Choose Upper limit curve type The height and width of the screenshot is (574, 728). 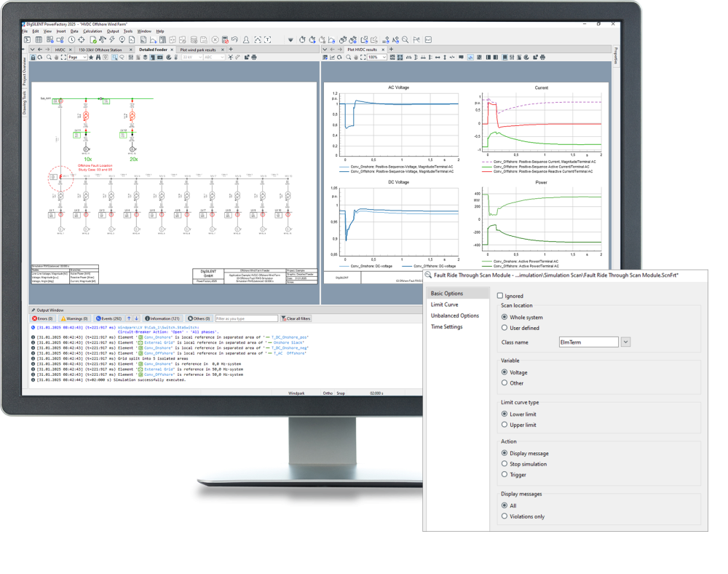pyautogui.click(x=505, y=425)
